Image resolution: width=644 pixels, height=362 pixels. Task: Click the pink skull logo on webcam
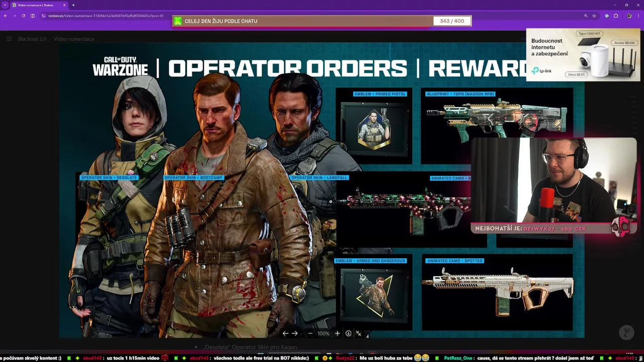621,227
